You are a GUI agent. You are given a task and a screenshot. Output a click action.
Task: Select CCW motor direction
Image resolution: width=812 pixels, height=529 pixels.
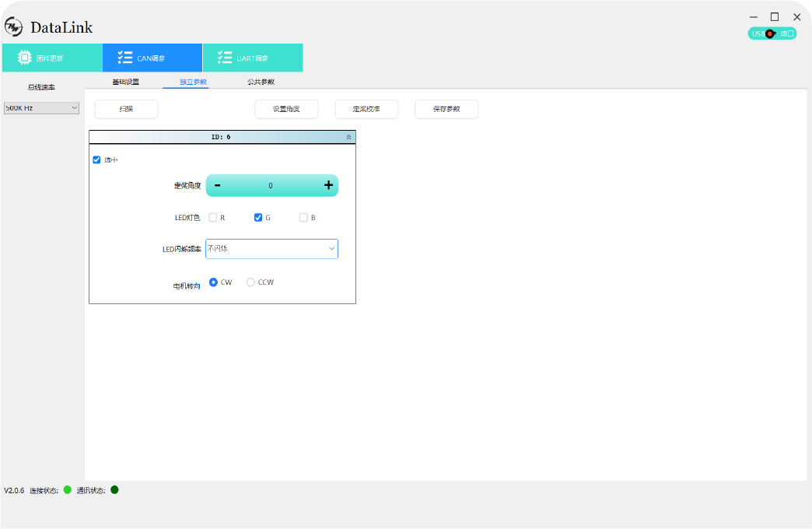[x=250, y=282]
